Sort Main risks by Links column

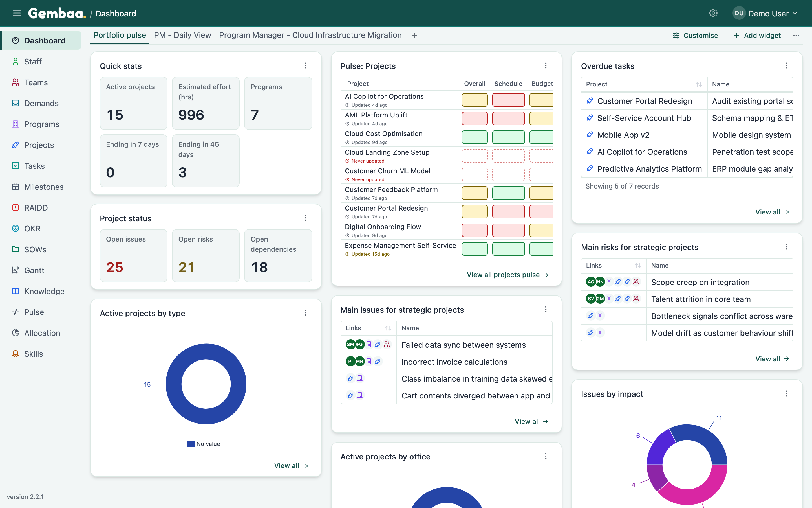click(638, 265)
